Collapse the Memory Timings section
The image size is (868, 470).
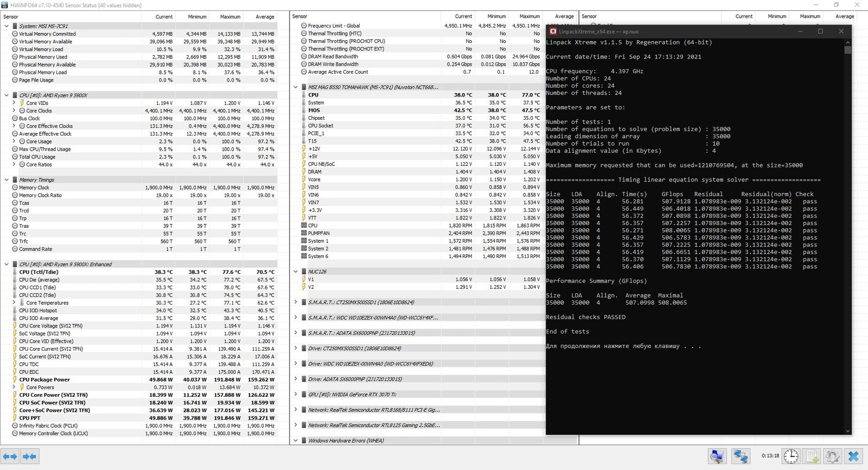pyautogui.click(x=7, y=180)
